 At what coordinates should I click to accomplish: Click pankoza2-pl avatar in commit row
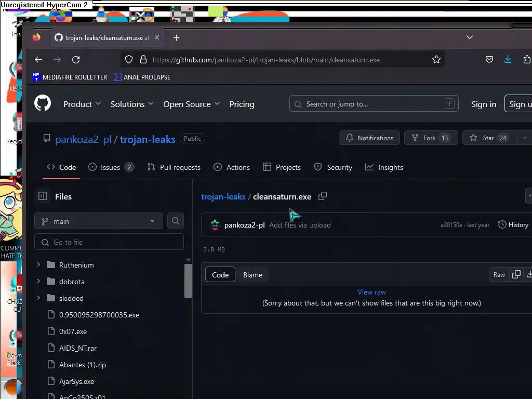(215, 225)
